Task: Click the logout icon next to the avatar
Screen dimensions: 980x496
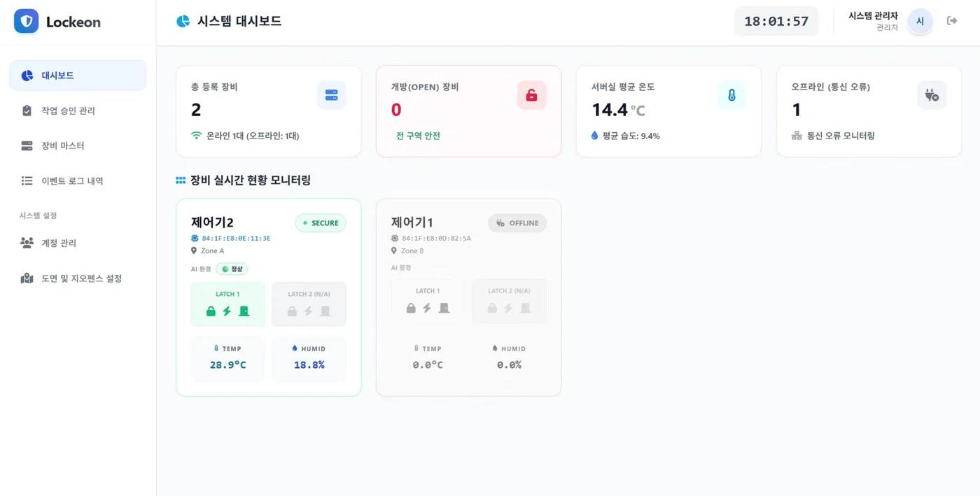Action: 952,21
